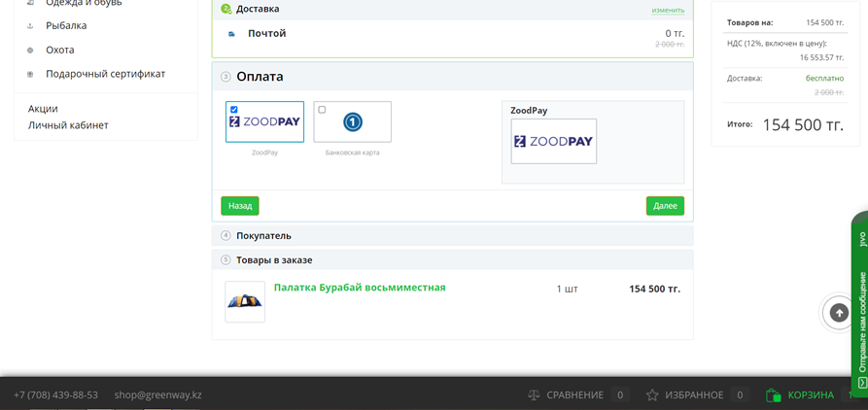Click the бесплатно delivery label
The width and height of the screenshot is (868, 410).
click(x=825, y=78)
